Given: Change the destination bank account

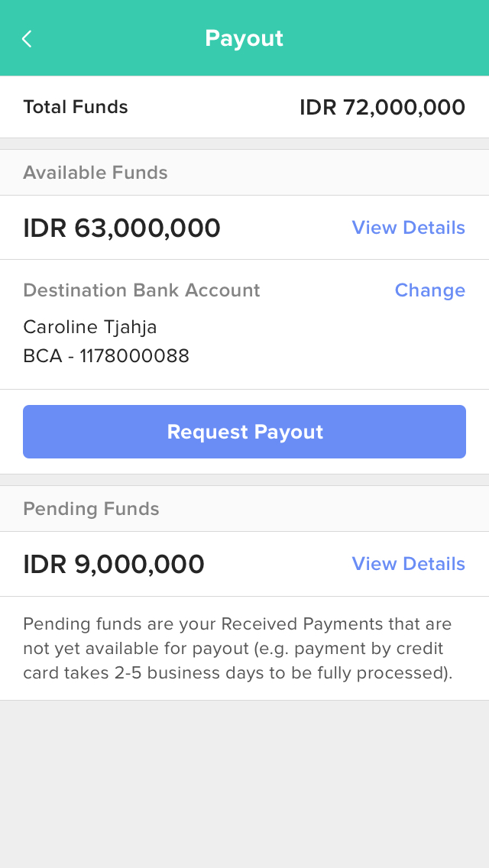Looking at the screenshot, I should pyautogui.click(x=429, y=290).
